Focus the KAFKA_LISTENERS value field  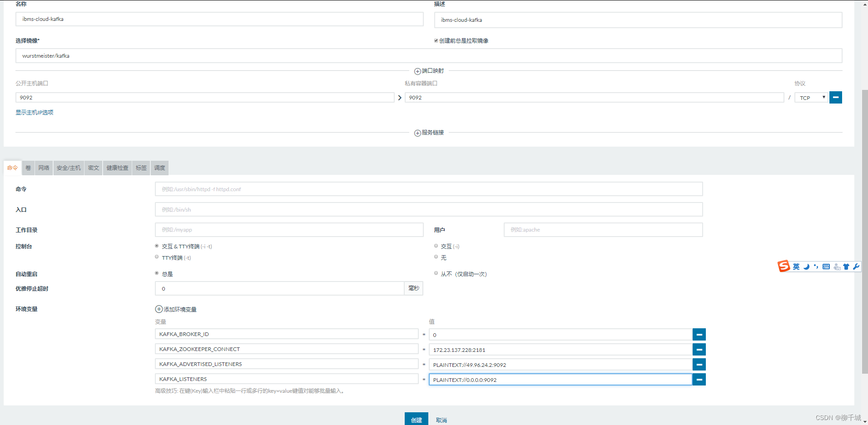coord(560,380)
